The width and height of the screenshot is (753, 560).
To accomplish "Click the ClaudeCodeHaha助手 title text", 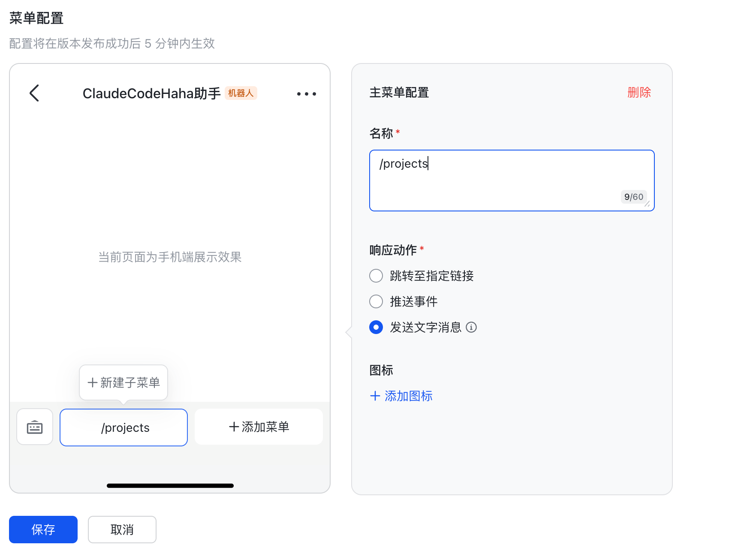I will tap(151, 93).
